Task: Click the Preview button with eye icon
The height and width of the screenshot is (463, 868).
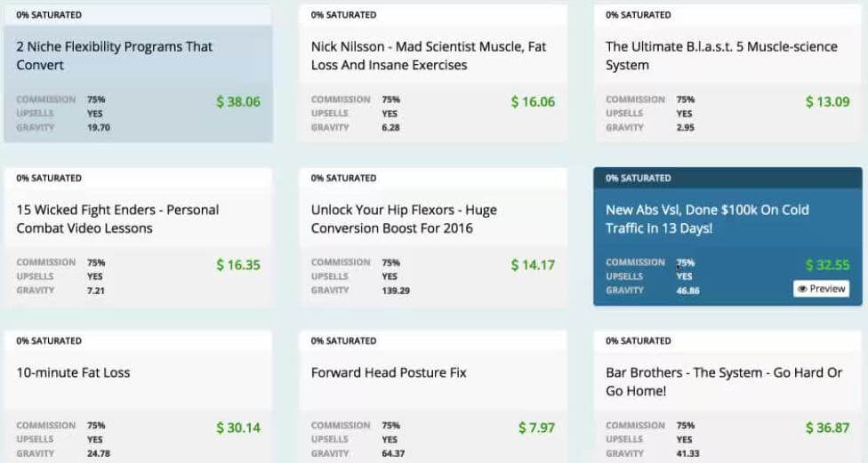Action: pos(821,289)
